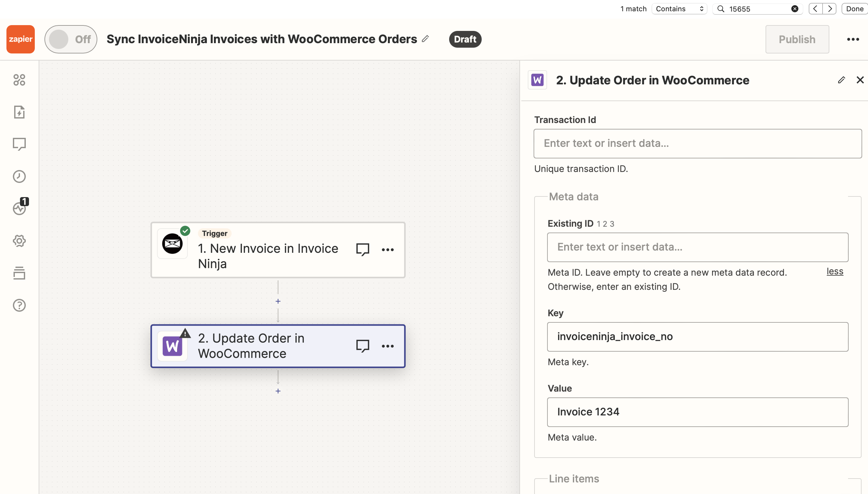Image resolution: width=868 pixels, height=494 pixels.
Task: Open the more menu on the trigger step
Action: coord(388,250)
